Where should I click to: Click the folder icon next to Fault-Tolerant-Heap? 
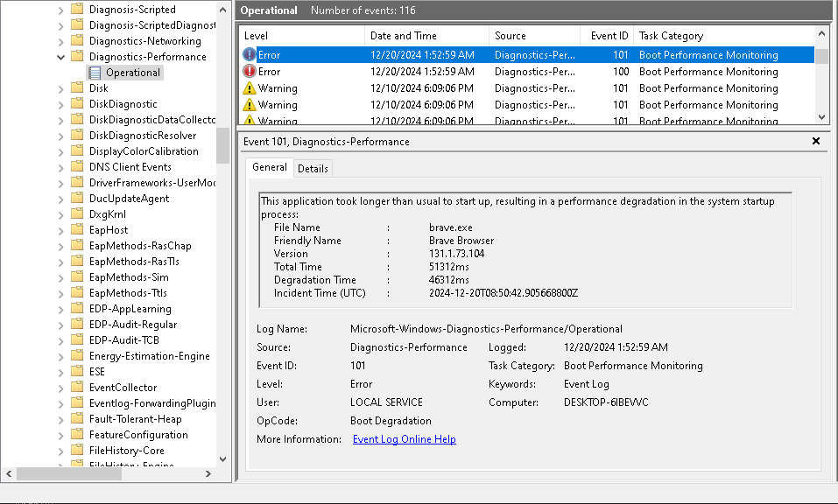[77, 418]
